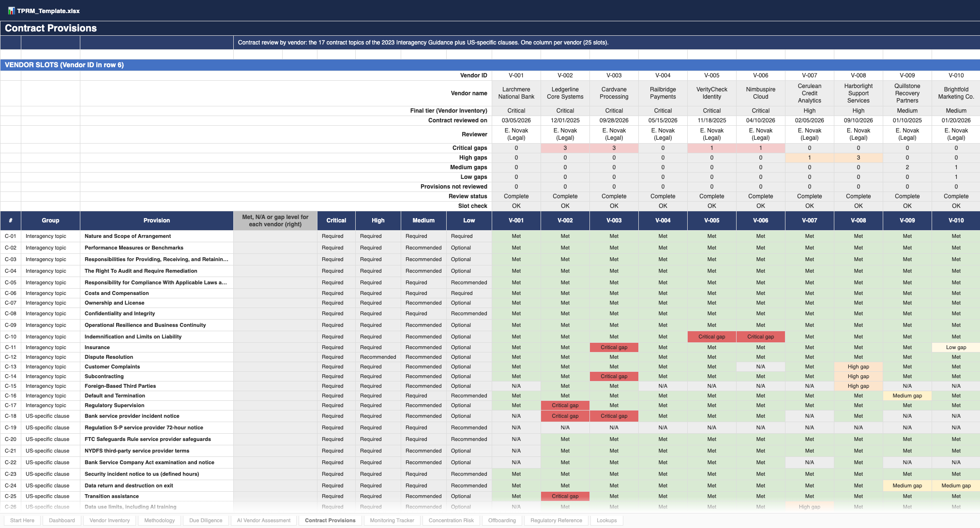Click the 12/01/2025 review date cell
The width and height of the screenshot is (980, 528).
(x=565, y=120)
